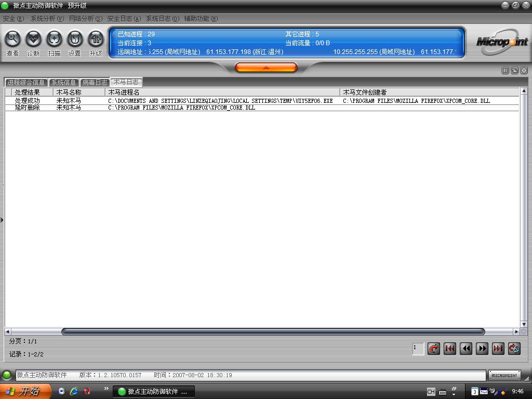Select the 处理成功 log row
This screenshot has height=399, width=532.
point(262,101)
